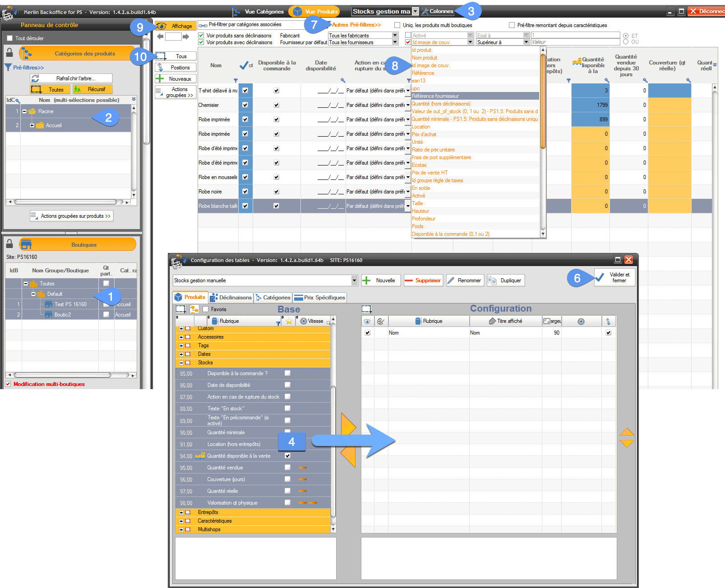Click the lock icon beside Catégories des produits

click(9, 53)
